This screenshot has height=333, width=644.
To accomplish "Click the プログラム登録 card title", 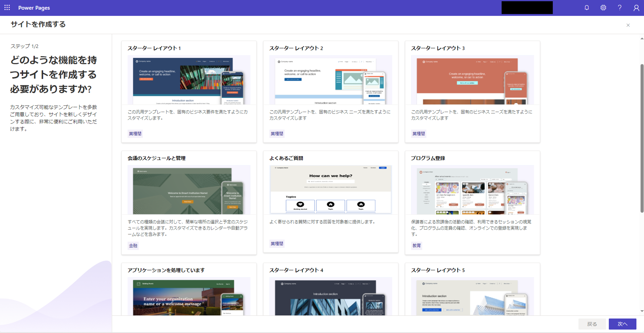I will pyautogui.click(x=428, y=158).
